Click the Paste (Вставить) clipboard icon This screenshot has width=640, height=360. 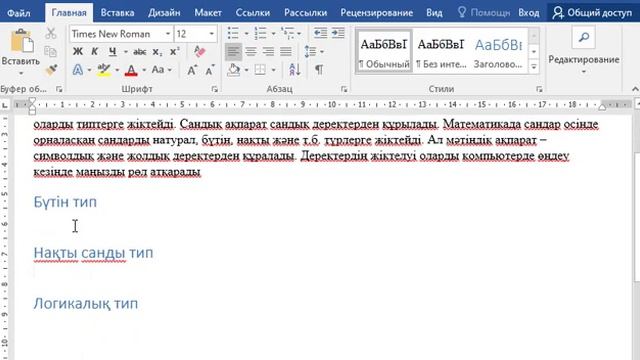(x=21, y=41)
